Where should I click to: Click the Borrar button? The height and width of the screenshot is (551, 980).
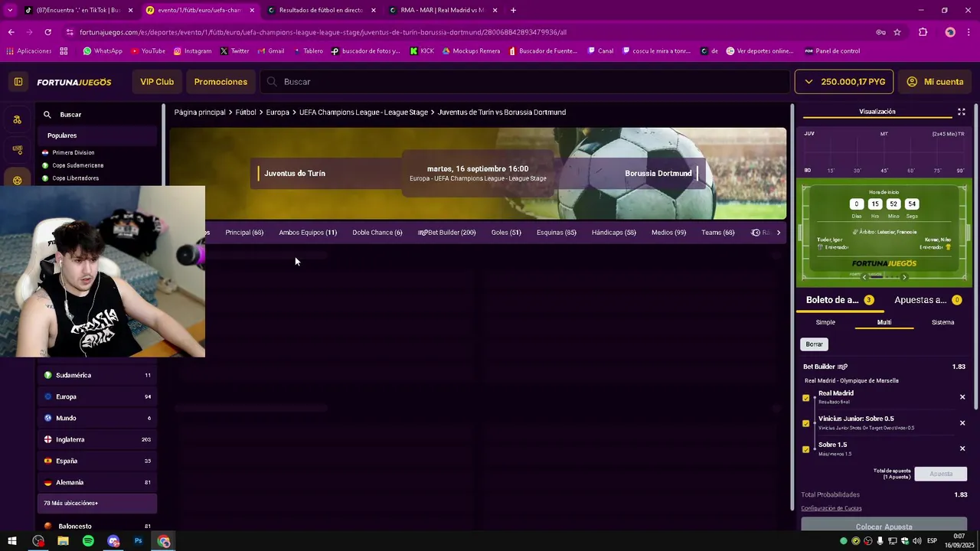click(x=815, y=344)
